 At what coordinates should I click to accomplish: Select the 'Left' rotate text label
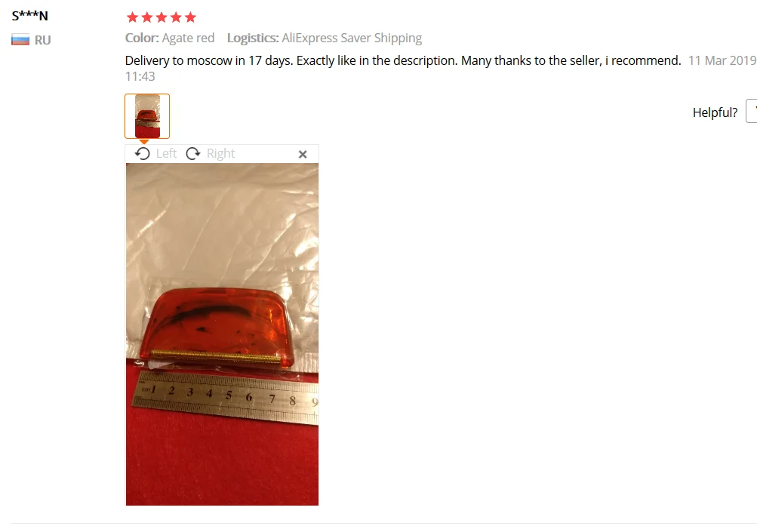click(x=166, y=153)
